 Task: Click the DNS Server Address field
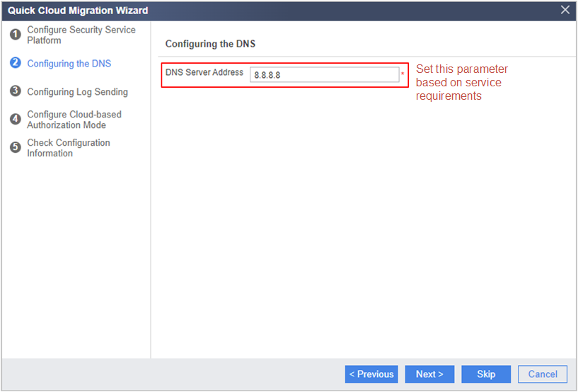(x=325, y=75)
